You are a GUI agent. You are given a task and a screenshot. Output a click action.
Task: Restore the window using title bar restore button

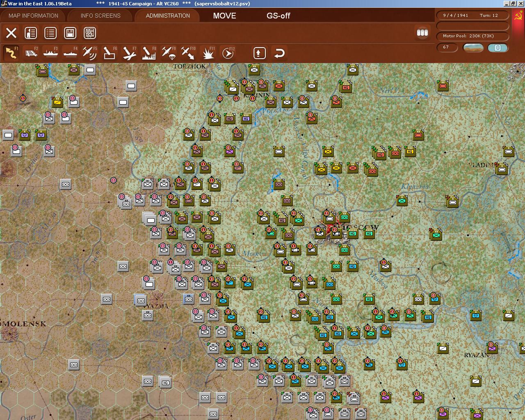513,3
